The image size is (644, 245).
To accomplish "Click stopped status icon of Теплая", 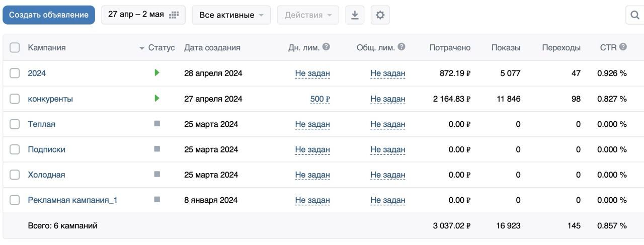I will (157, 124).
